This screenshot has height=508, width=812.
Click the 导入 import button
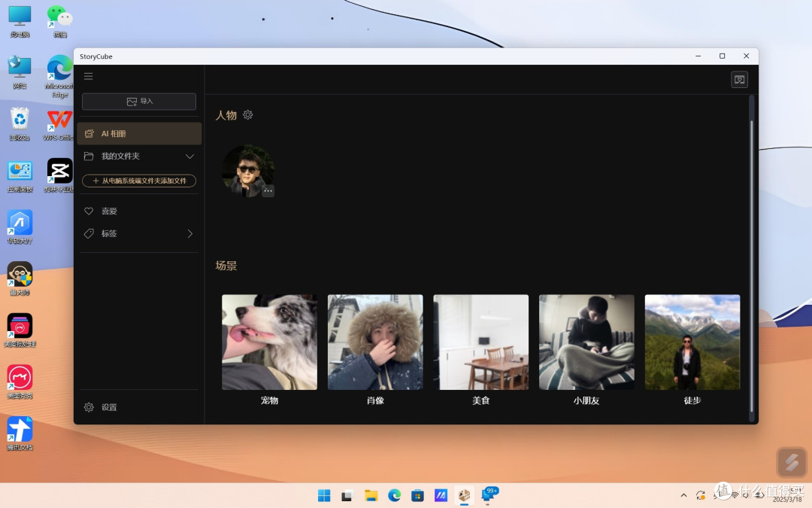(x=139, y=101)
